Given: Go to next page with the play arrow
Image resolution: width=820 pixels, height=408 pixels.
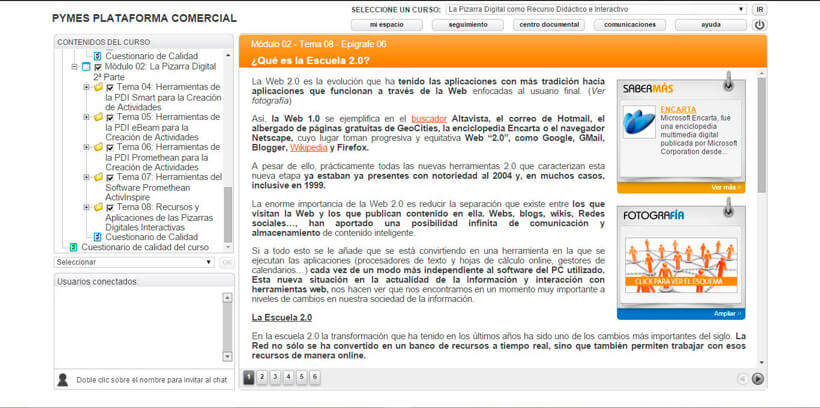Looking at the screenshot, I should coord(758,378).
